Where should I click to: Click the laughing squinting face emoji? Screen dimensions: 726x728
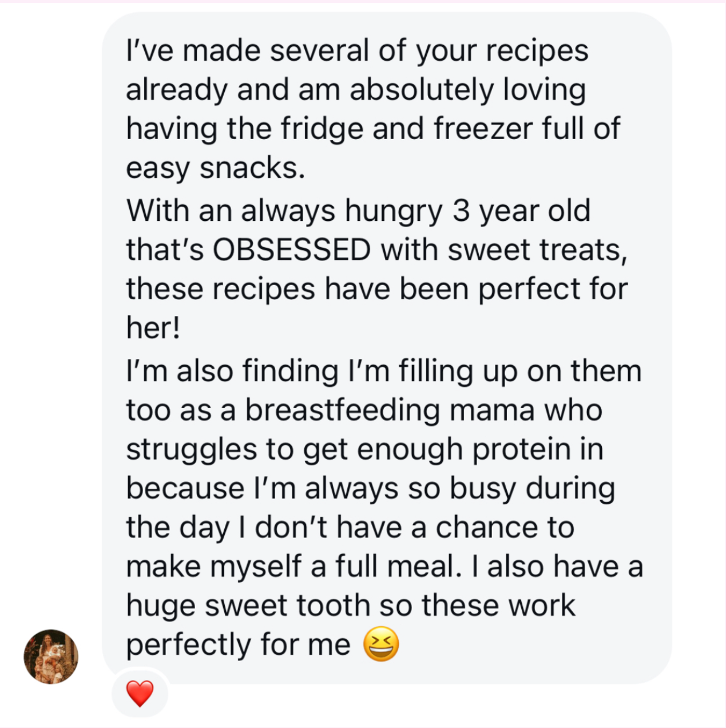tap(381, 644)
